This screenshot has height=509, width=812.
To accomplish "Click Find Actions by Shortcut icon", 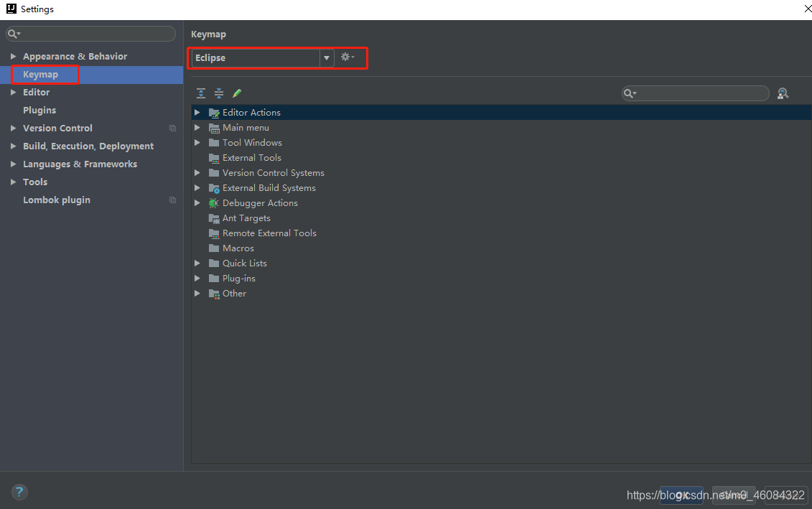I will 783,93.
